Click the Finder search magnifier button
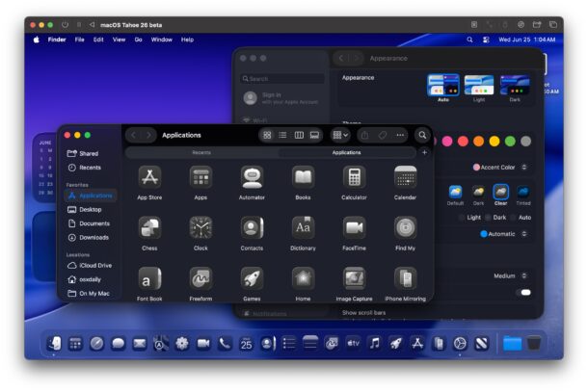The width and height of the screenshot is (588, 392). point(422,135)
